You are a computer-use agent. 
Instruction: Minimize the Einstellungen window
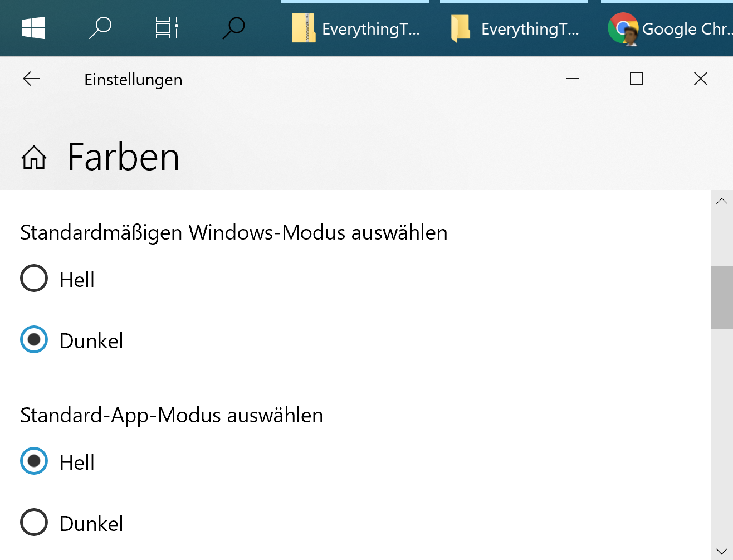click(572, 79)
